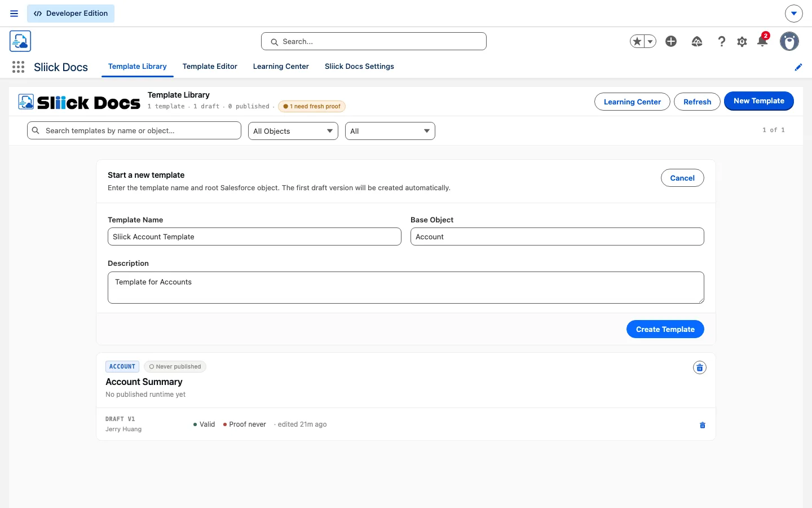Focus the global Search field
Screen dimensions: 812x508
(x=374, y=41)
